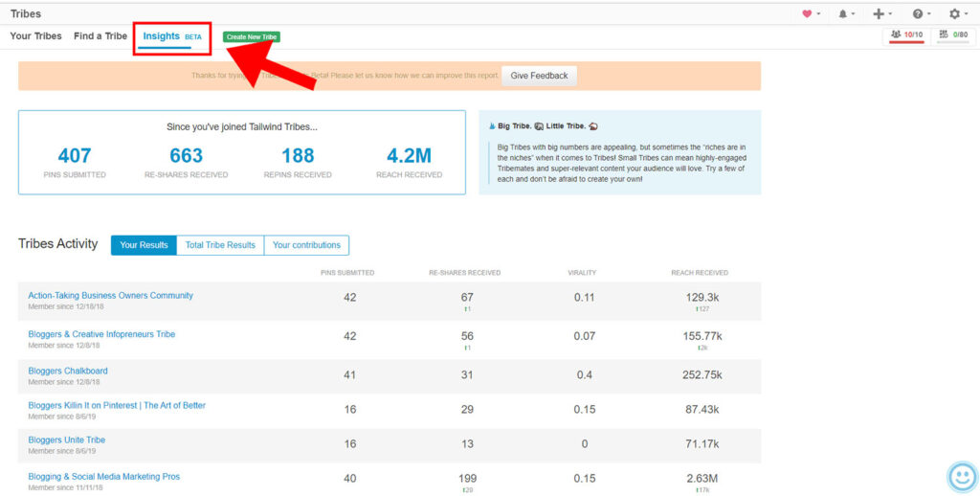The height and width of the screenshot is (496, 980).
Task: Click the 4.2M reach received stat
Action: click(409, 155)
